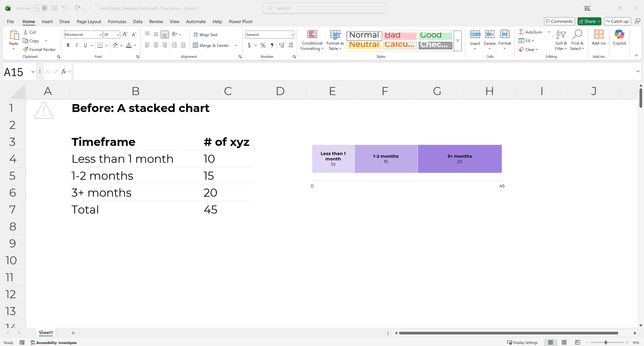
Task: Click the Find & Select magnifier icon
Action: tap(577, 35)
